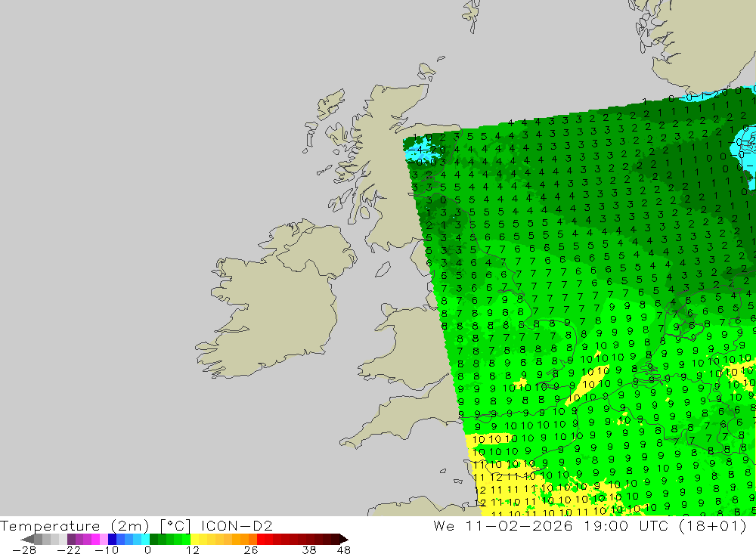Click the '12' legend value
Screen dimensions: 756x554
click(192, 550)
